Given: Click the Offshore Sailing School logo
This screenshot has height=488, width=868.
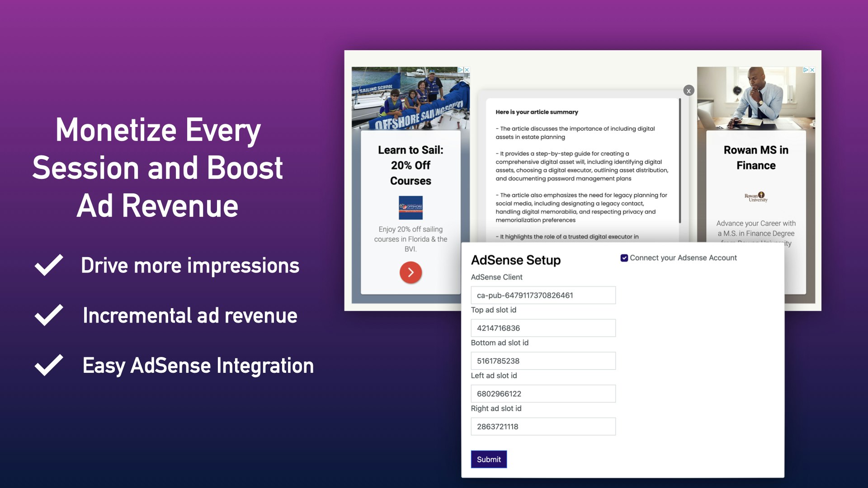Looking at the screenshot, I should pyautogui.click(x=410, y=207).
